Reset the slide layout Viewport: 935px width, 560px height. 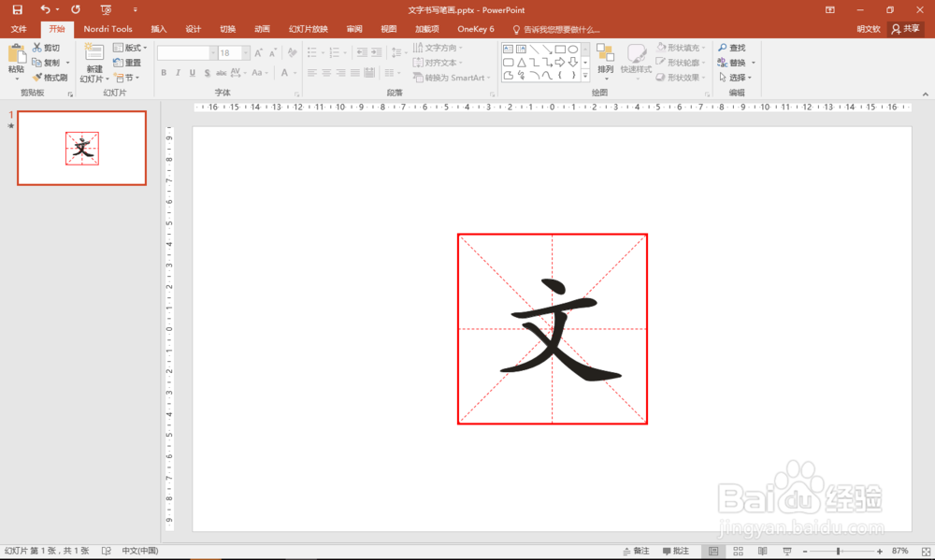[127, 63]
